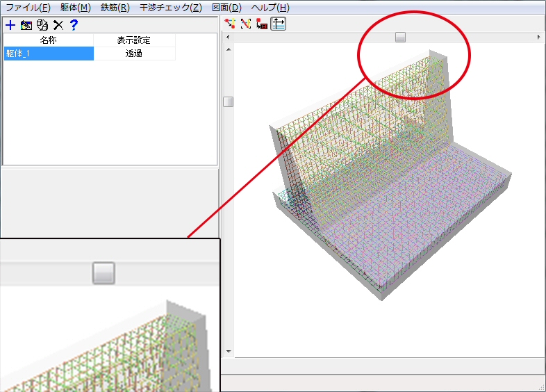Click the down arrow of vertical slider
546x392 pixels.
click(x=229, y=351)
